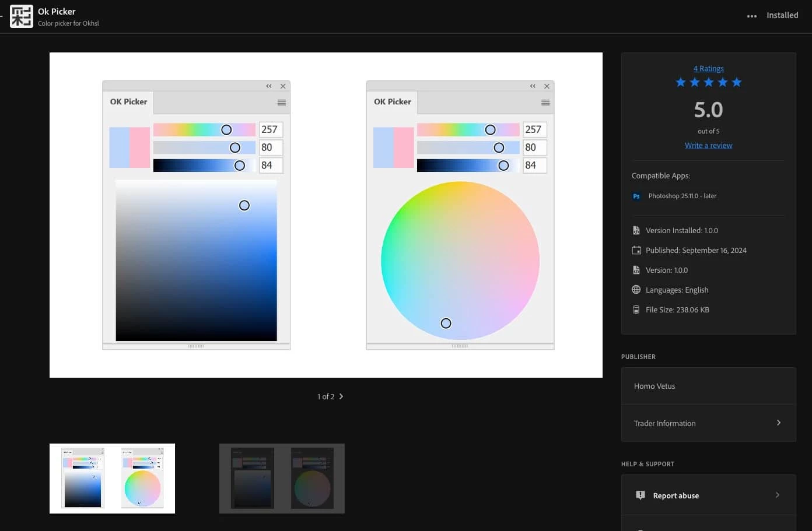
Task: Expand the Trader Information row chevron
Action: pos(779,423)
